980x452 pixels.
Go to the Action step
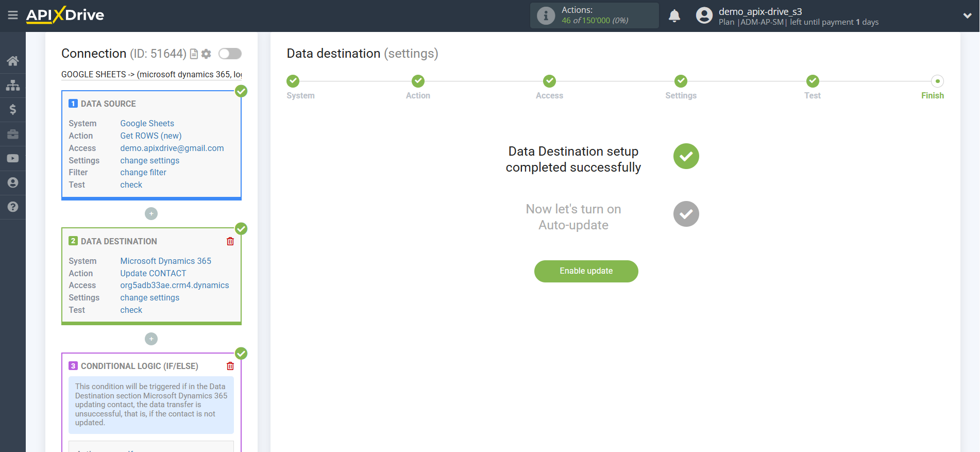[418, 81]
